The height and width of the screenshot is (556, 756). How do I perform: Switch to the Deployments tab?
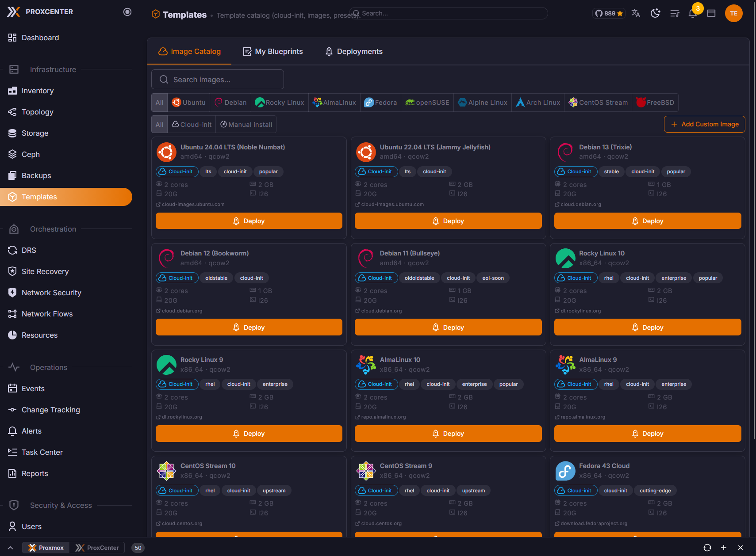tap(354, 51)
